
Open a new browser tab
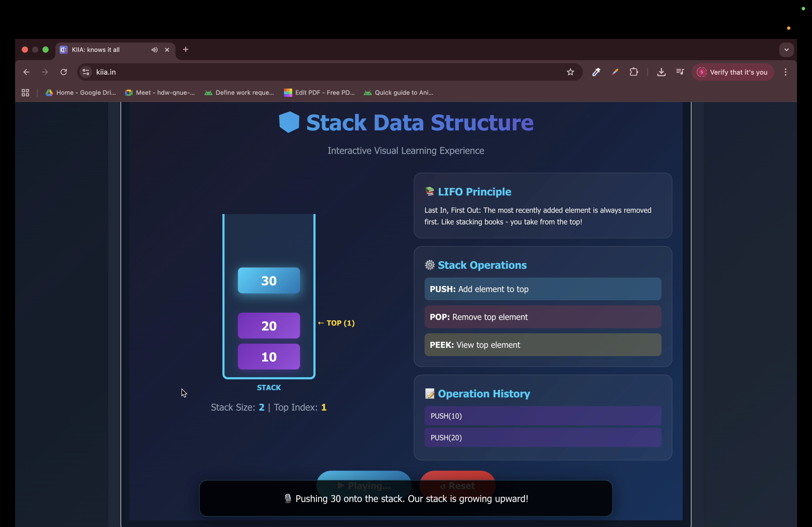pos(186,50)
